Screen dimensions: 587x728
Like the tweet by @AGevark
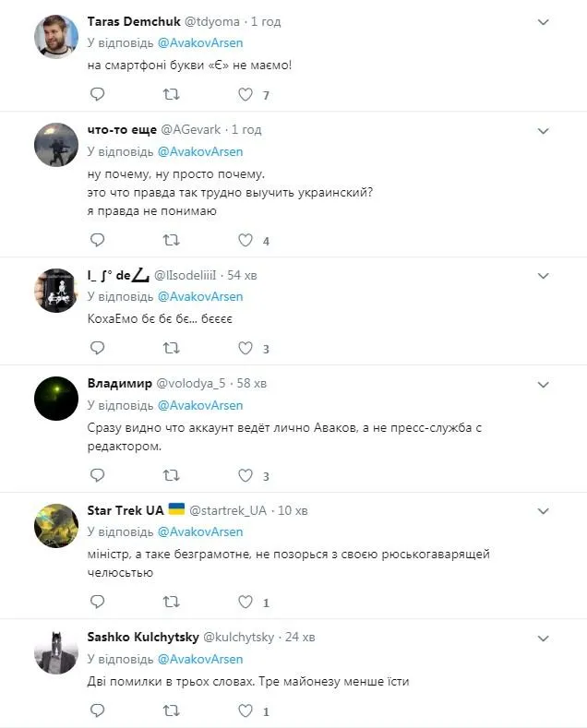pos(245,240)
